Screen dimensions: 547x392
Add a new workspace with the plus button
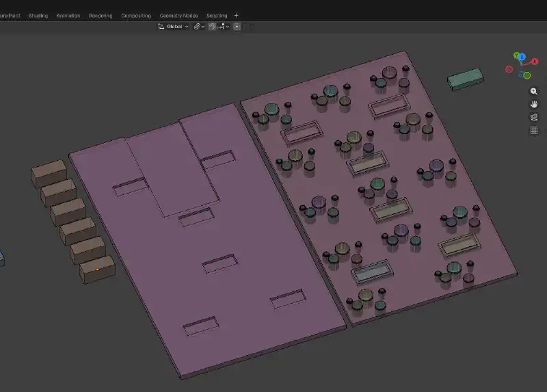coord(236,15)
